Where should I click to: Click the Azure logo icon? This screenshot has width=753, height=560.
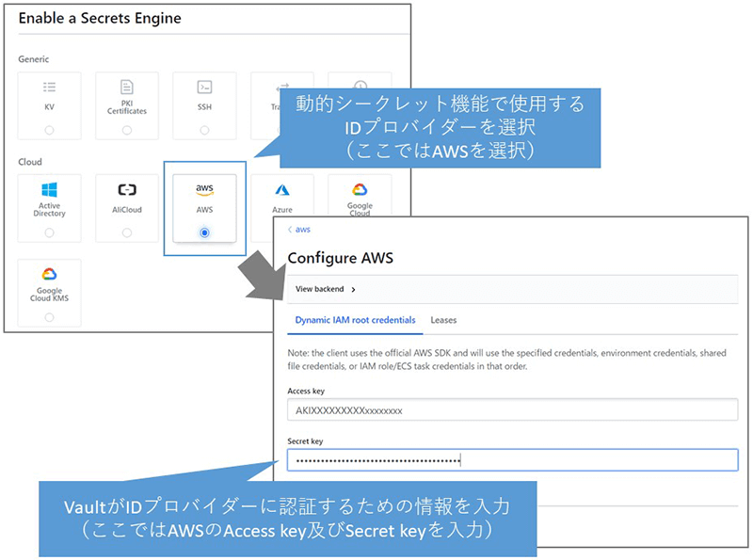[282, 190]
